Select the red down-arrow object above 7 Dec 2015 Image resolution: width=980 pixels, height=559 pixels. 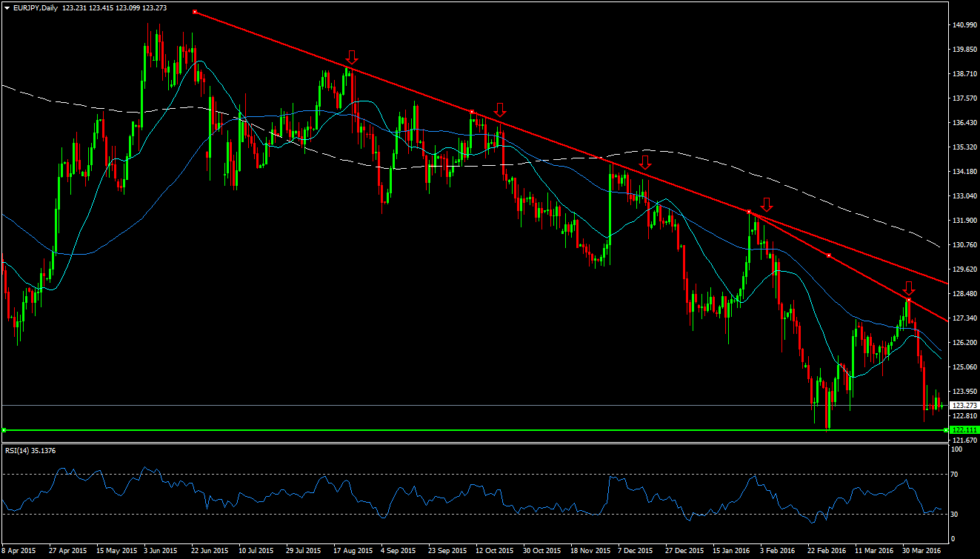point(645,161)
